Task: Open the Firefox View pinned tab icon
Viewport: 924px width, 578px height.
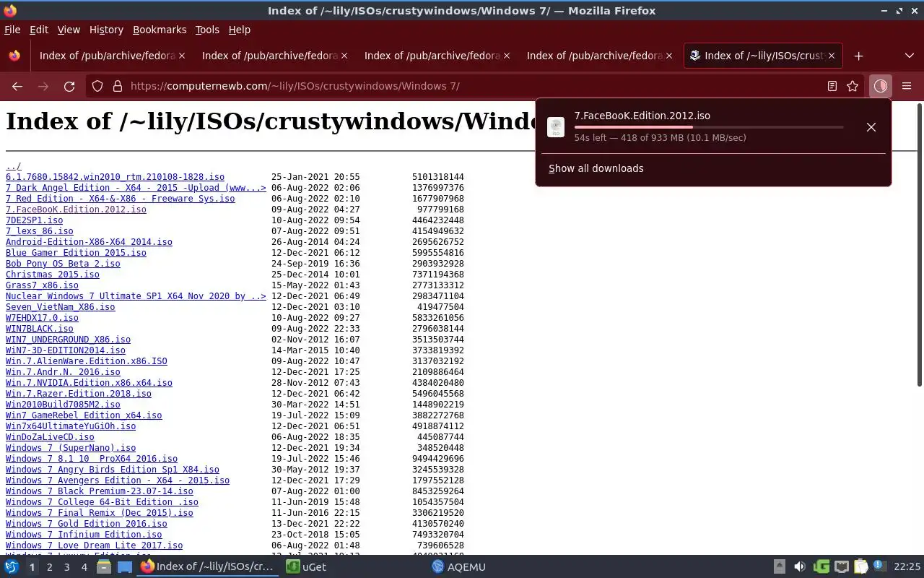Action: [14, 56]
